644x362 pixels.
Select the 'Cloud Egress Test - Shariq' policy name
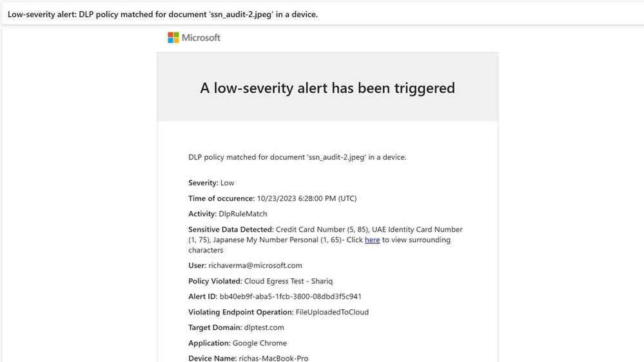click(x=288, y=281)
